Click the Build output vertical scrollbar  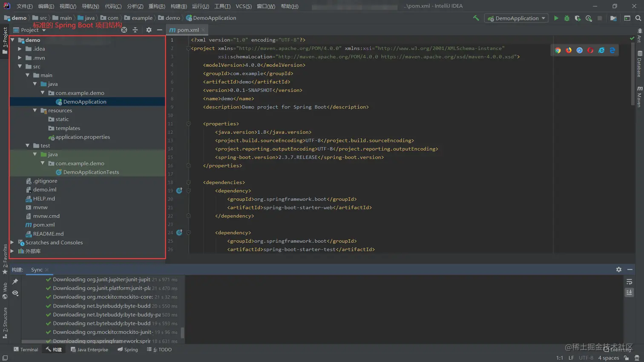point(183,332)
